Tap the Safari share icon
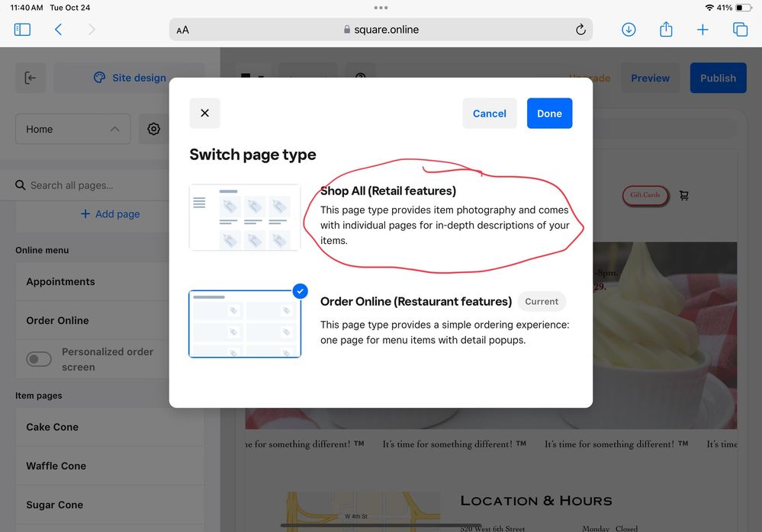This screenshot has width=762, height=532. pos(666,30)
